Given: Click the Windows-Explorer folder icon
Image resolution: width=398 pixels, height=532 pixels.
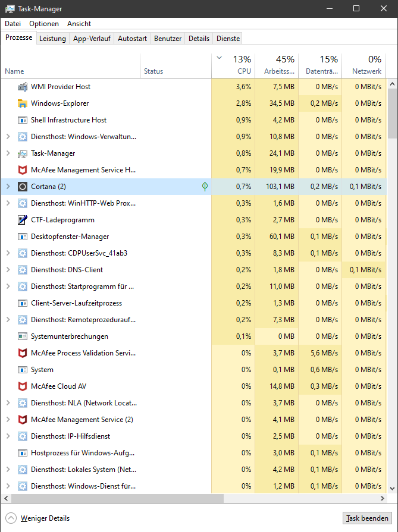Looking at the screenshot, I should [23, 103].
